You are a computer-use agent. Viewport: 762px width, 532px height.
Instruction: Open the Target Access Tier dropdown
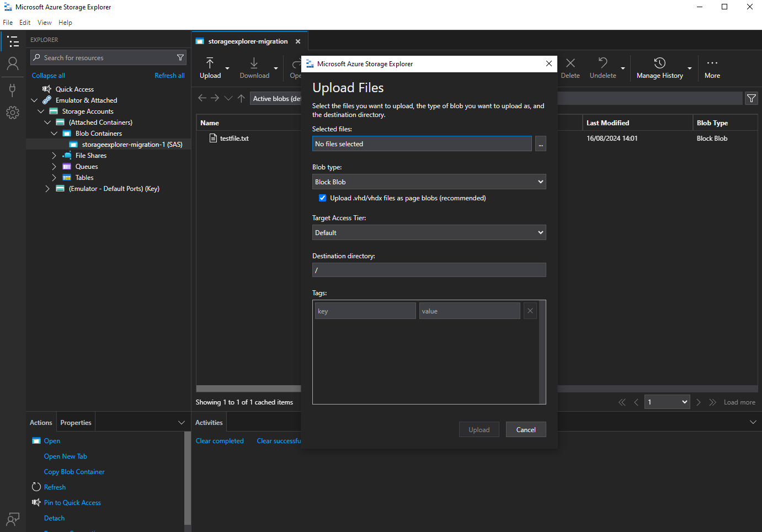coord(429,232)
